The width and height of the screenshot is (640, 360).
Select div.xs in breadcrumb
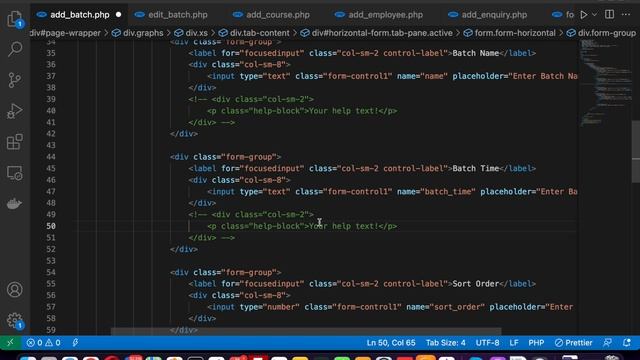[196, 33]
